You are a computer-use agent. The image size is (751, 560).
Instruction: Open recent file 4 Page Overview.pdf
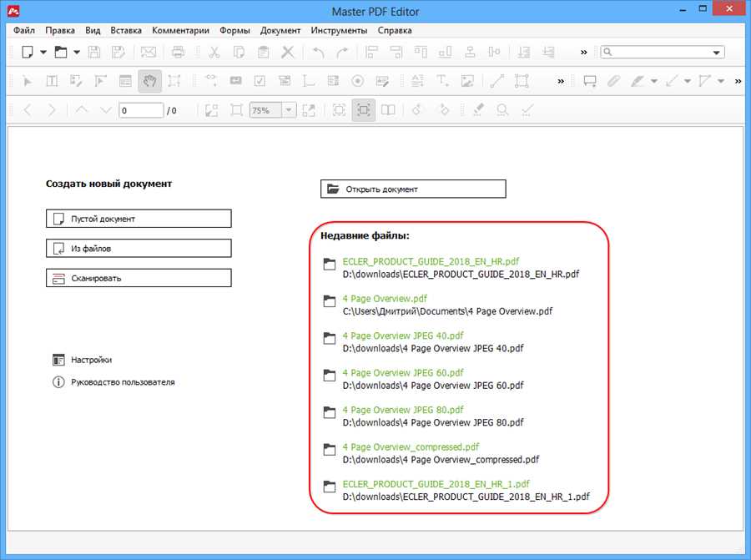(x=385, y=299)
